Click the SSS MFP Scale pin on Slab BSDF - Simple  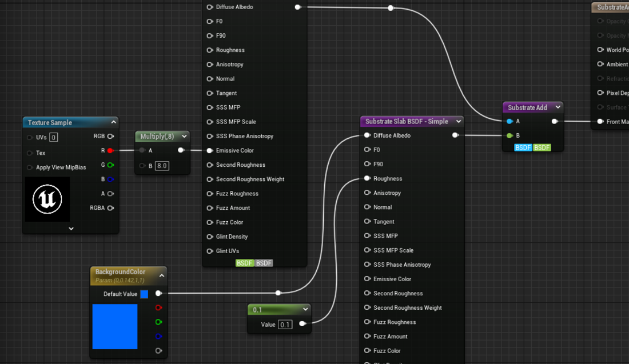(x=367, y=250)
